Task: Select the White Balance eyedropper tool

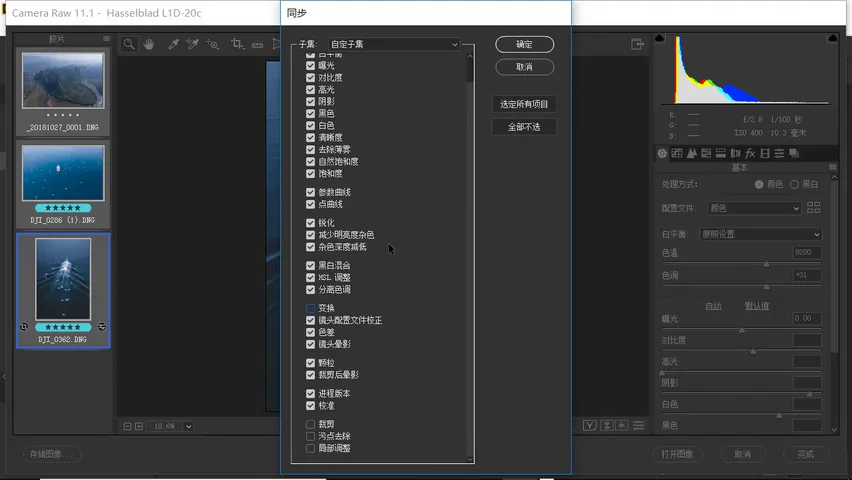Action: click(x=173, y=44)
